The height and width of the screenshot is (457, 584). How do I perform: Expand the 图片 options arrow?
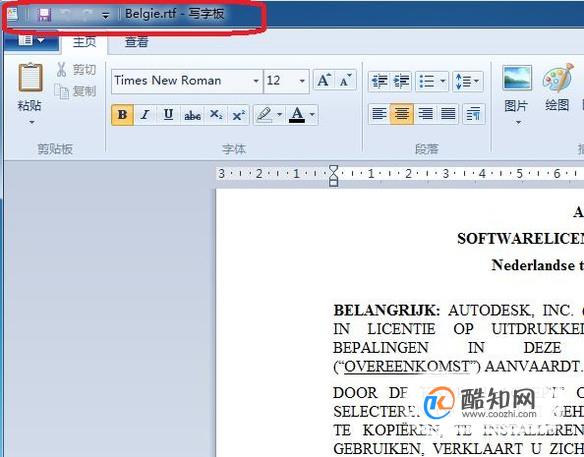click(x=518, y=122)
